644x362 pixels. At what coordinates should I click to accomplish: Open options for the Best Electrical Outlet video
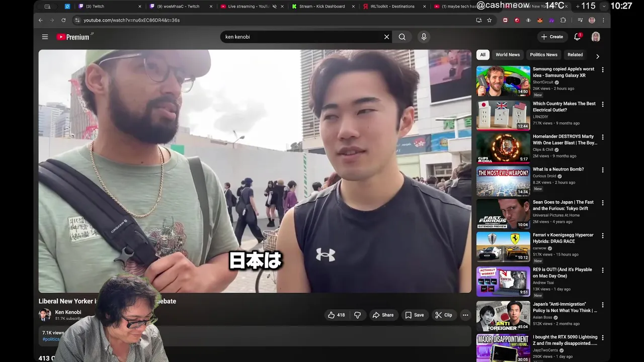603,105
